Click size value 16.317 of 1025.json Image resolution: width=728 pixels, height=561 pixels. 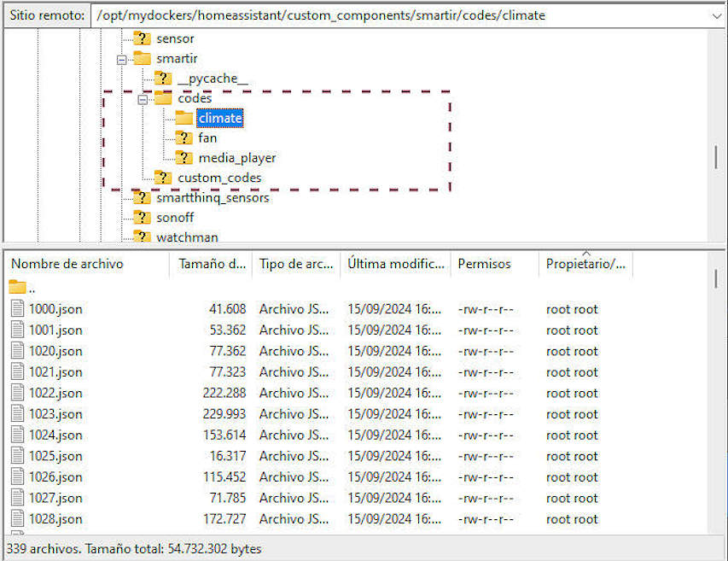coord(228,456)
